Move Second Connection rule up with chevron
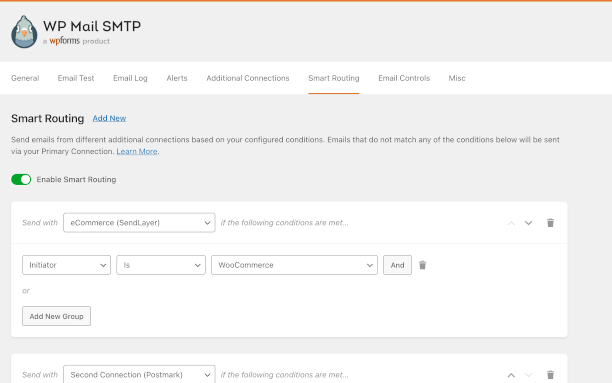The height and width of the screenshot is (383, 612). tap(511, 375)
